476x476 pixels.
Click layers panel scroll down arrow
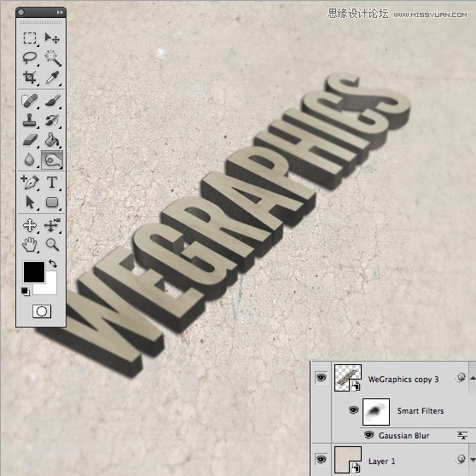click(473, 460)
